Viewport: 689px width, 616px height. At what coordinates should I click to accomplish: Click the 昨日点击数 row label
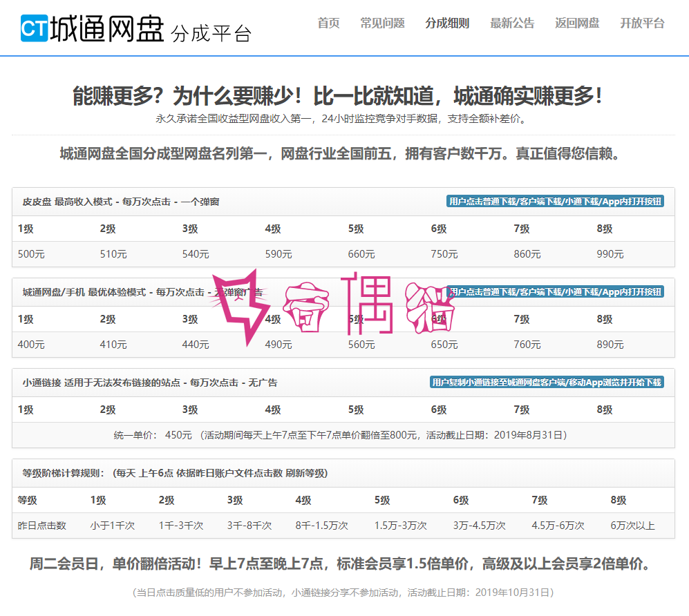pos(41,526)
